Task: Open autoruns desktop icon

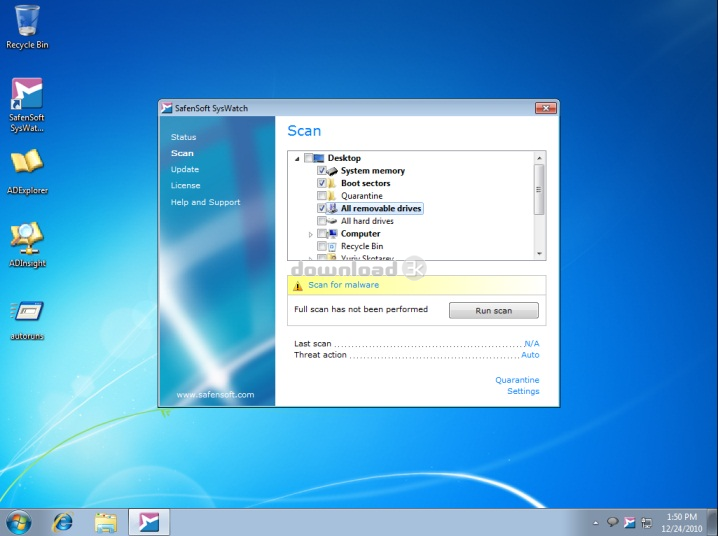Action: click(x=27, y=314)
